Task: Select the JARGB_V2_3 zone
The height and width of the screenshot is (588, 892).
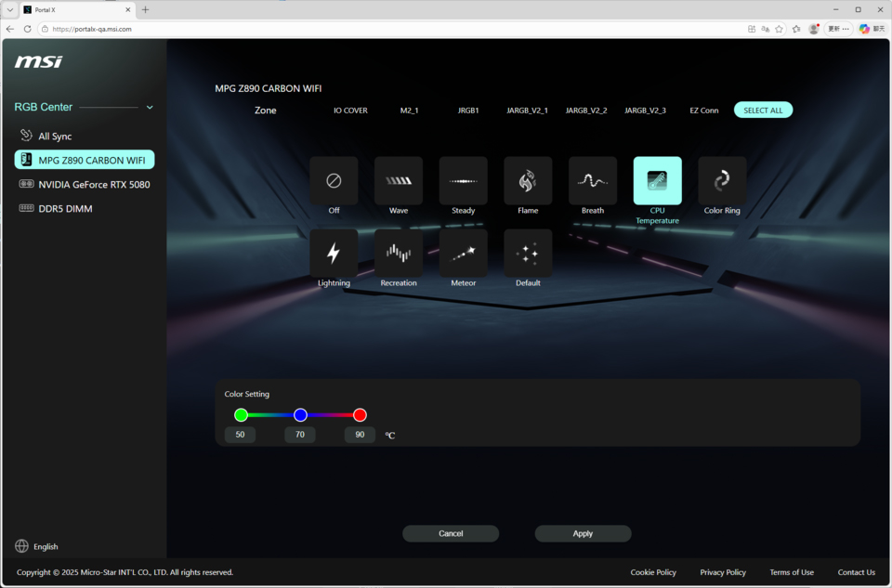Action: pos(645,111)
